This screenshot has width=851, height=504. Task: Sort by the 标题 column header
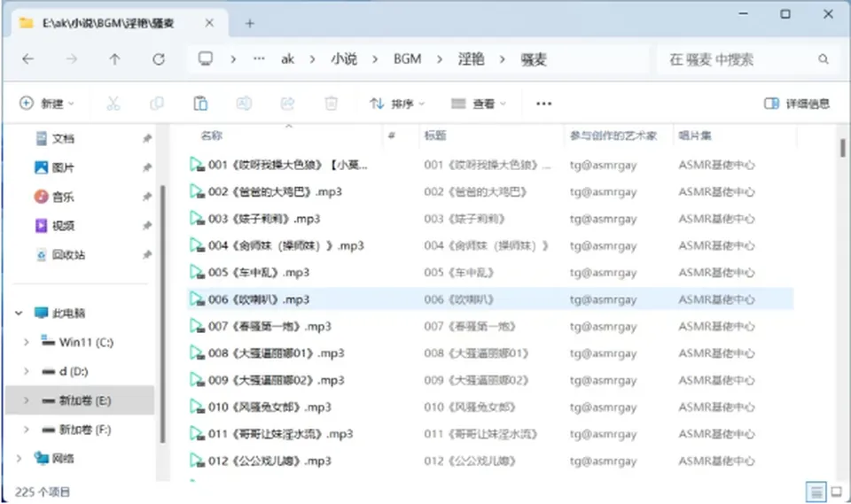click(434, 136)
